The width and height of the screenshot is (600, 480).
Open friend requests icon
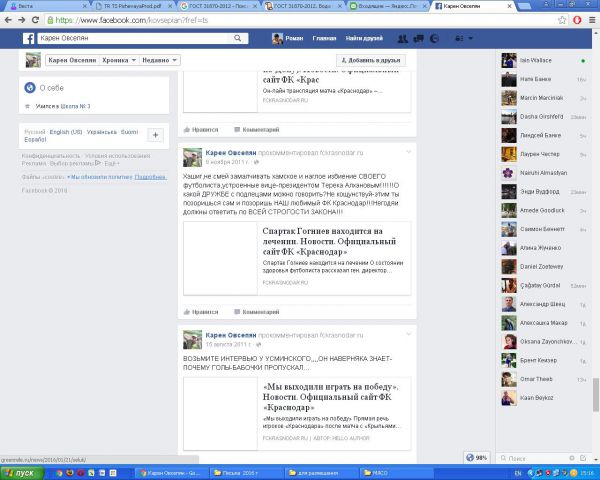[x=403, y=38]
